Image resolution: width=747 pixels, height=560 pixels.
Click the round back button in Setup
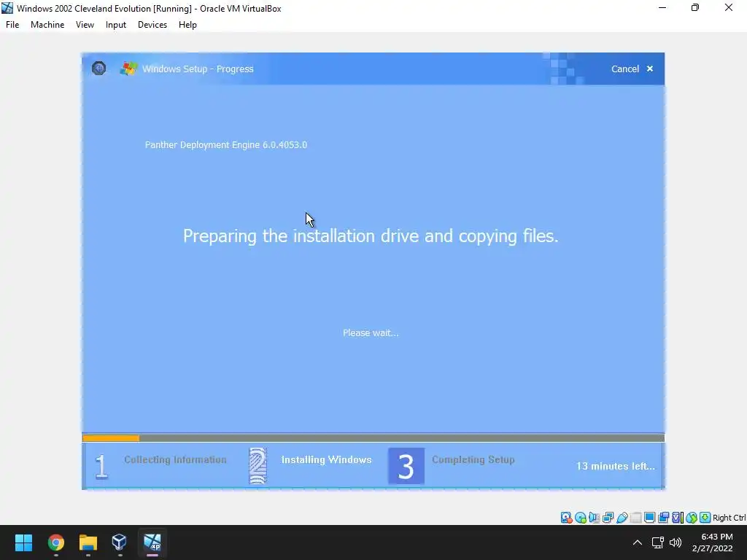tap(98, 69)
